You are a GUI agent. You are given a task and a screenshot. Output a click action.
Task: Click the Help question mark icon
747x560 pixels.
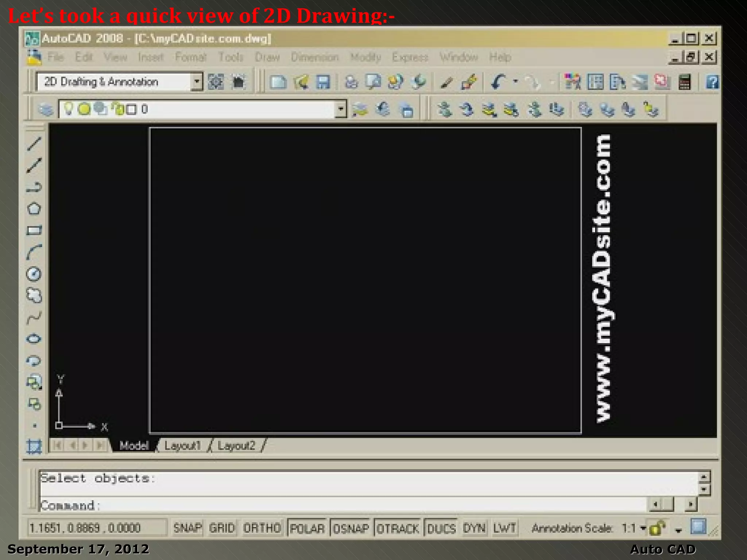point(712,82)
